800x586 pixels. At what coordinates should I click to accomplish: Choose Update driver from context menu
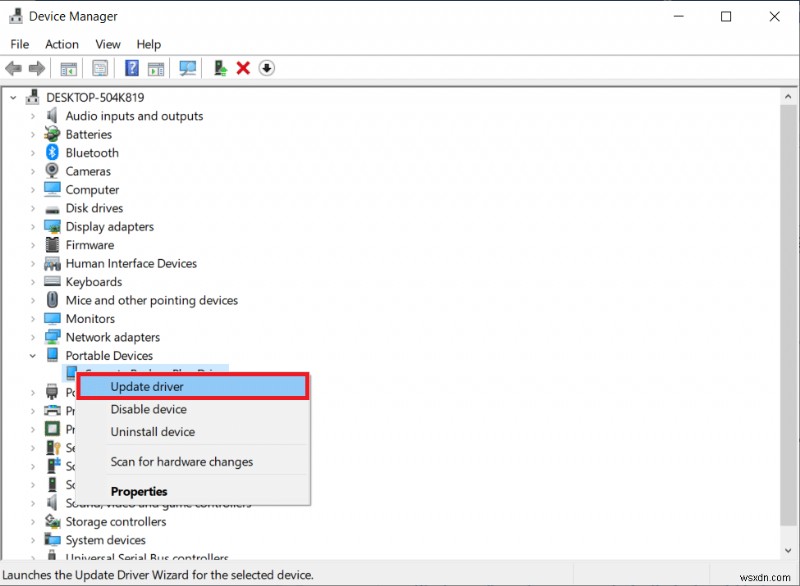193,387
